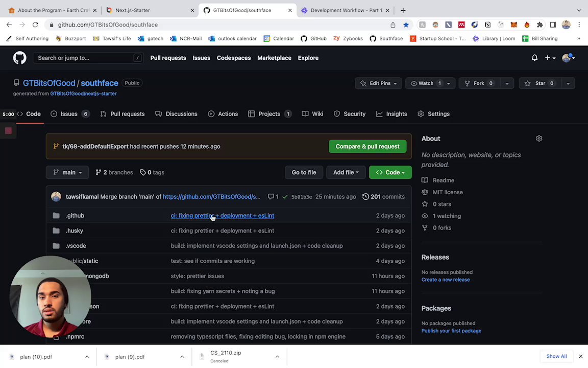Click Create a new release link
Image resolution: width=588 pixels, height=368 pixels.
446,280
